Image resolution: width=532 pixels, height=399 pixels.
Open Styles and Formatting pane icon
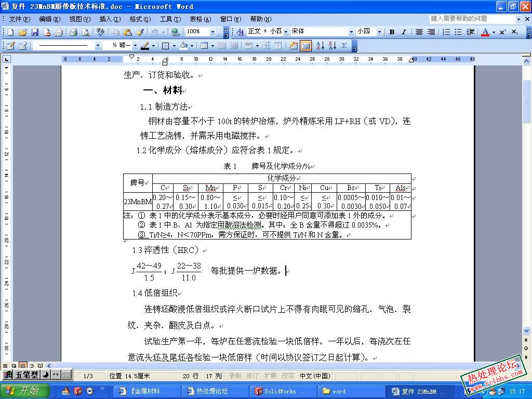coord(240,32)
